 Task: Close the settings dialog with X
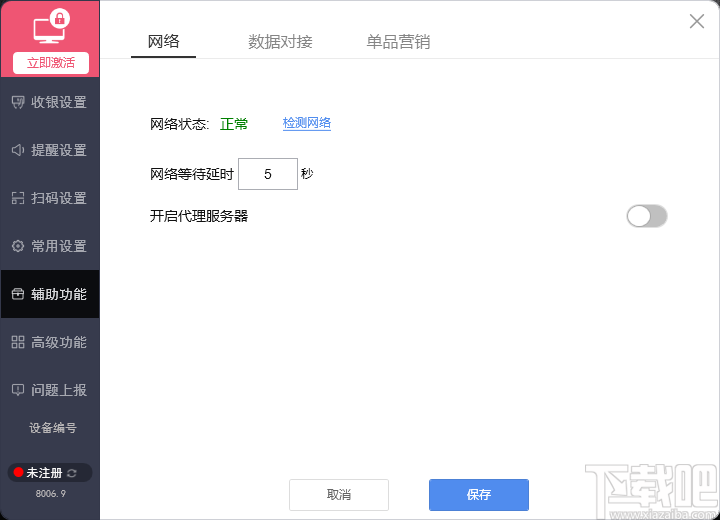(697, 21)
